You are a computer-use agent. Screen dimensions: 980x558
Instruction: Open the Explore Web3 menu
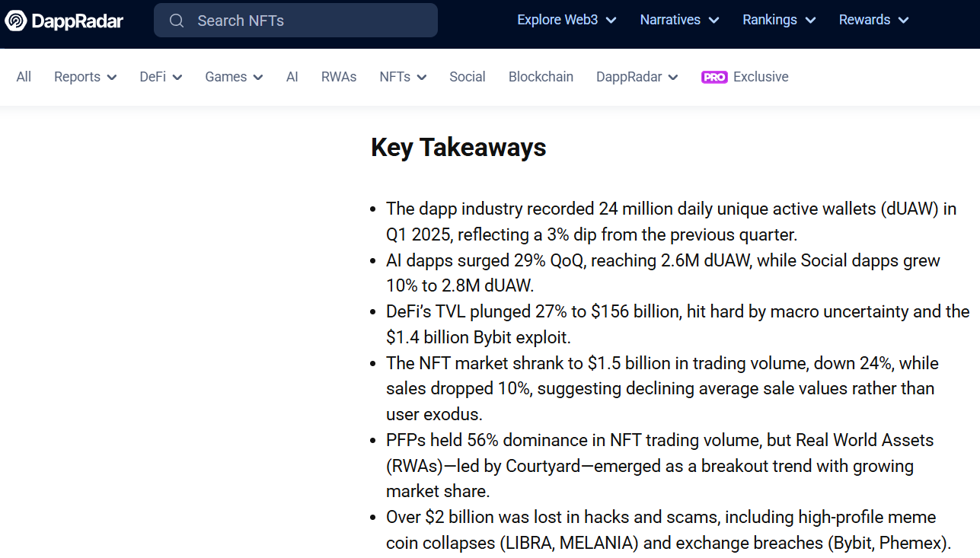click(567, 20)
